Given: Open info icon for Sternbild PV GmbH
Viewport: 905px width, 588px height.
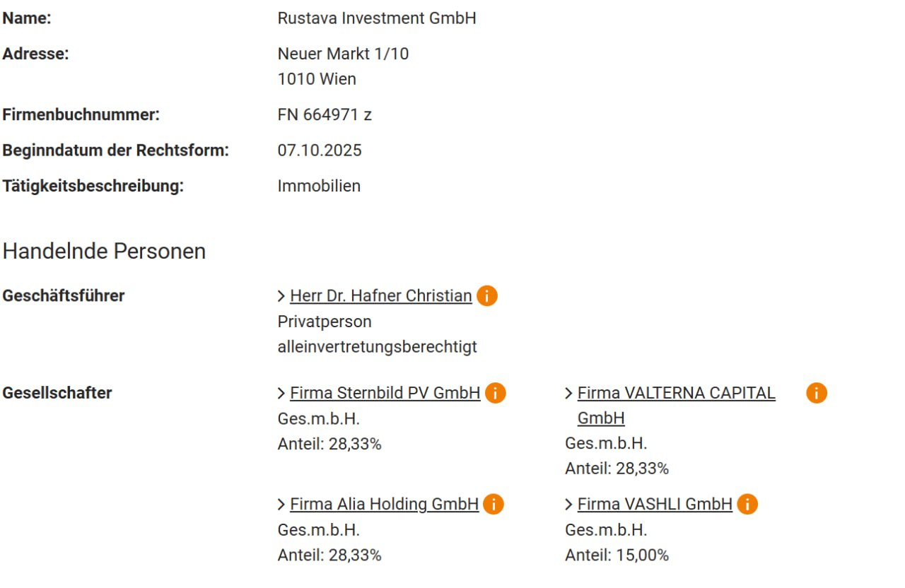Looking at the screenshot, I should pos(496,393).
